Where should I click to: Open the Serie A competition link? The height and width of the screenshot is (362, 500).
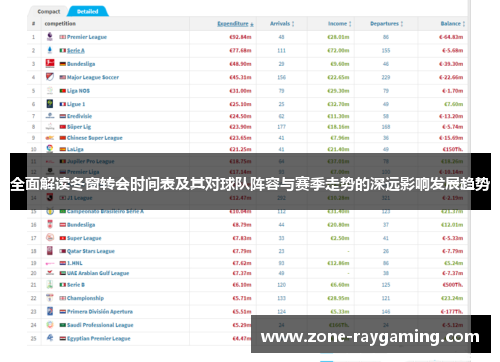(x=76, y=51)
